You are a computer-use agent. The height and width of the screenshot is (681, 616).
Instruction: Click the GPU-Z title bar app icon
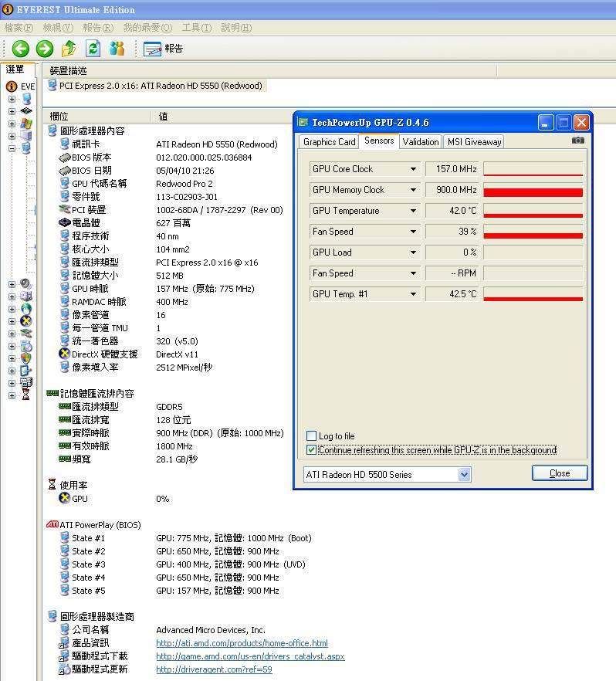(303, 123)
